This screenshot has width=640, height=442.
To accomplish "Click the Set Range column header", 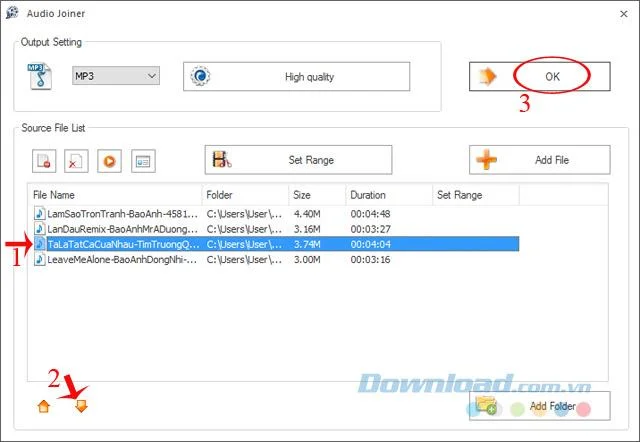I will tap(476, 195).
